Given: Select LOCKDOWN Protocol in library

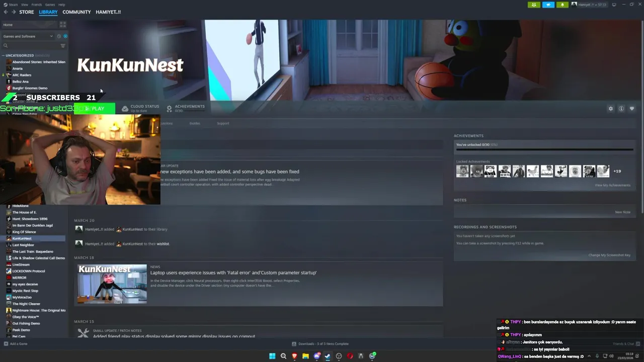Looking at the screenshot, I should [x=29, y=271].
